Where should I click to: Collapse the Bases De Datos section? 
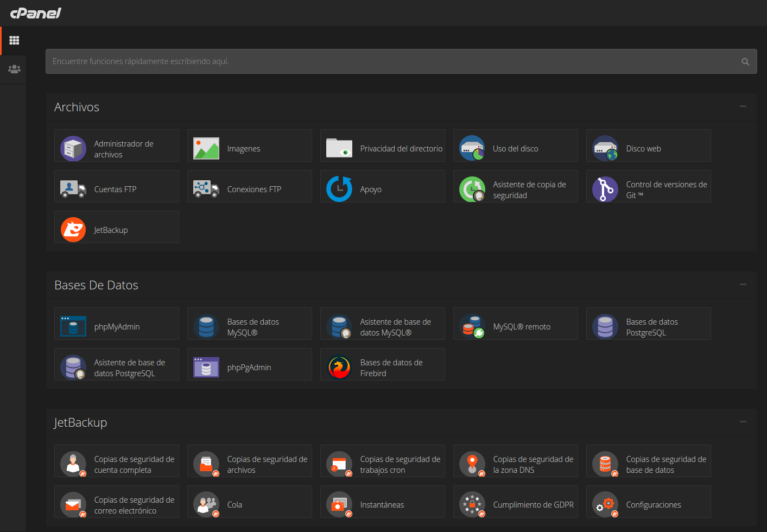pos(743,284)
